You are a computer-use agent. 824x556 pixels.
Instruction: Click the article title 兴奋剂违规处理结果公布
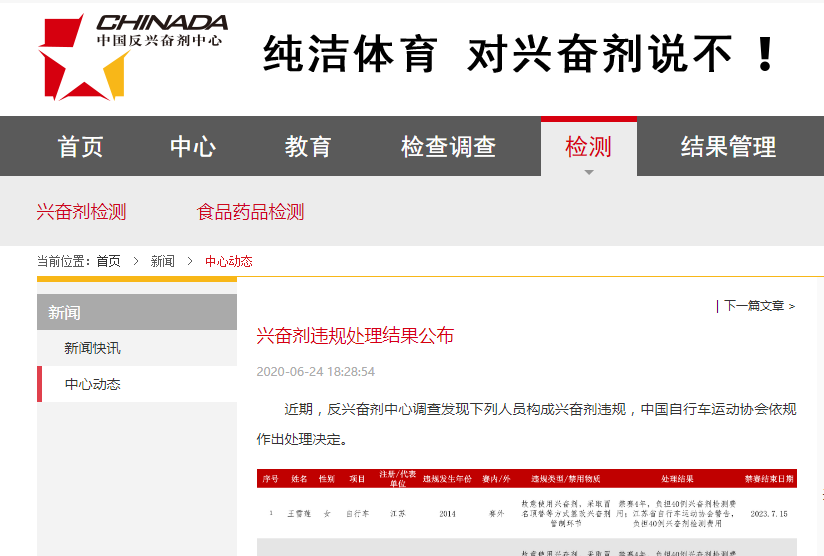[355, 335]
